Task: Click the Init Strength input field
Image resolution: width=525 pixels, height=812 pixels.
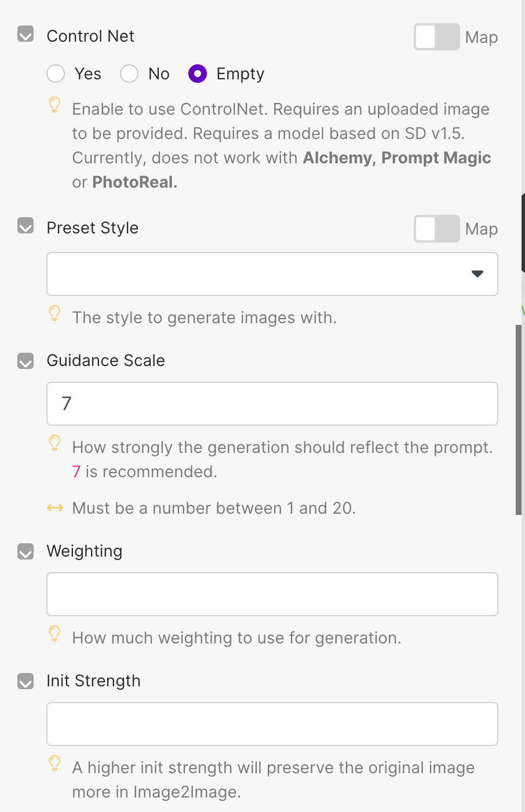Action: pyautogui.click(x=272, y=724)
